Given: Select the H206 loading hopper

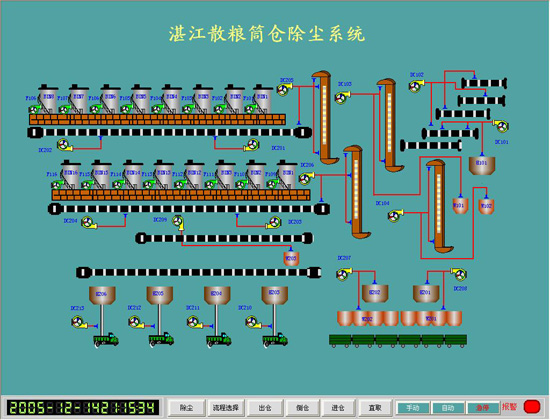Looking at the screenshot, I should click(102, 295).
